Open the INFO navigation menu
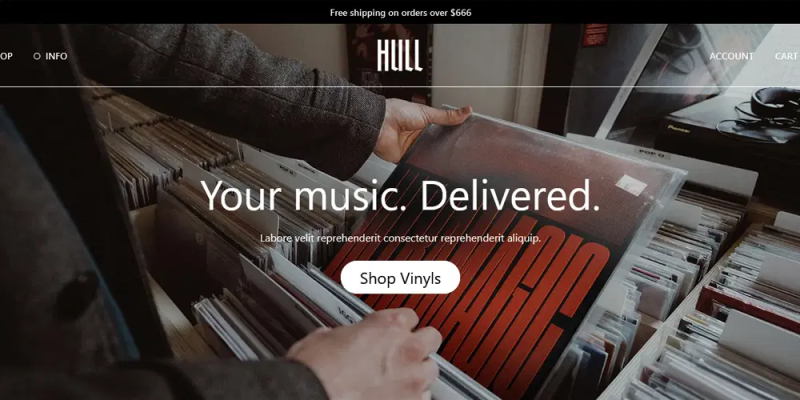The height and width of the screenshot is (400, 800). click(56, 56)
